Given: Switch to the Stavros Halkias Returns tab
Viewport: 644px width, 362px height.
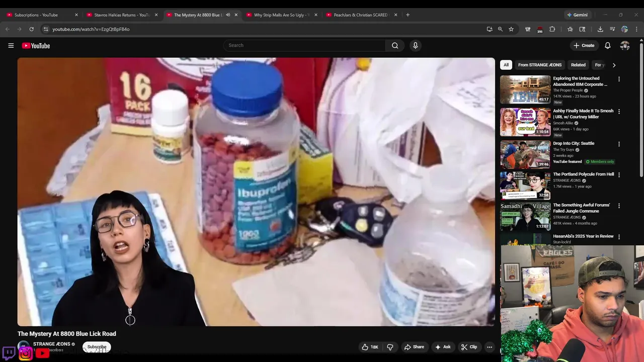Looking at the screenshot, I should click(x=122, y=15).
